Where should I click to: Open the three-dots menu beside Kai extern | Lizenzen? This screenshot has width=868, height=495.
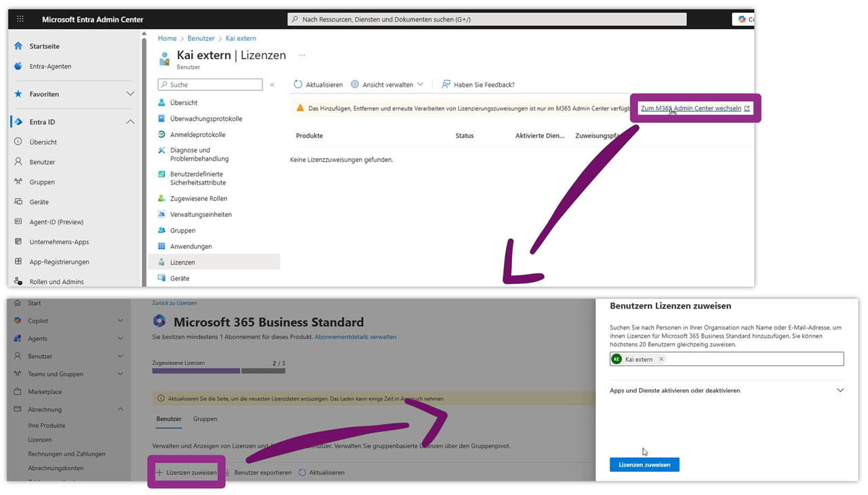[x=302, y=56]
